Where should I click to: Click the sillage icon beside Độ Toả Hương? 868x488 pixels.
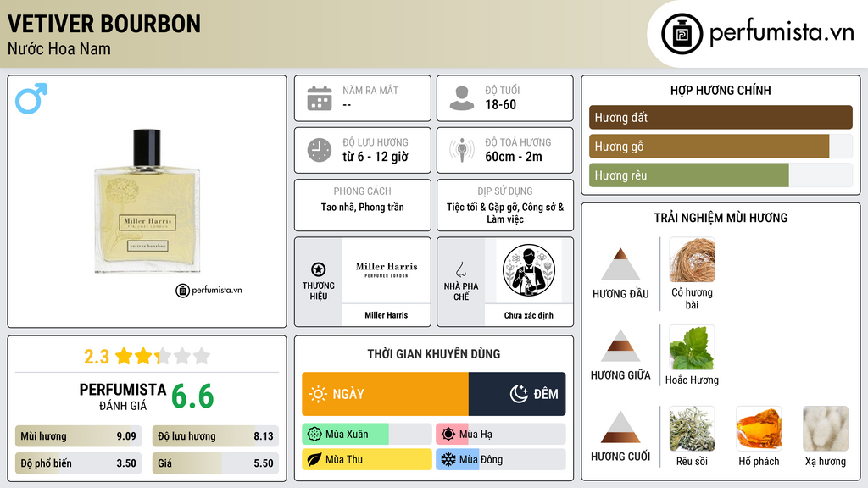462,150
